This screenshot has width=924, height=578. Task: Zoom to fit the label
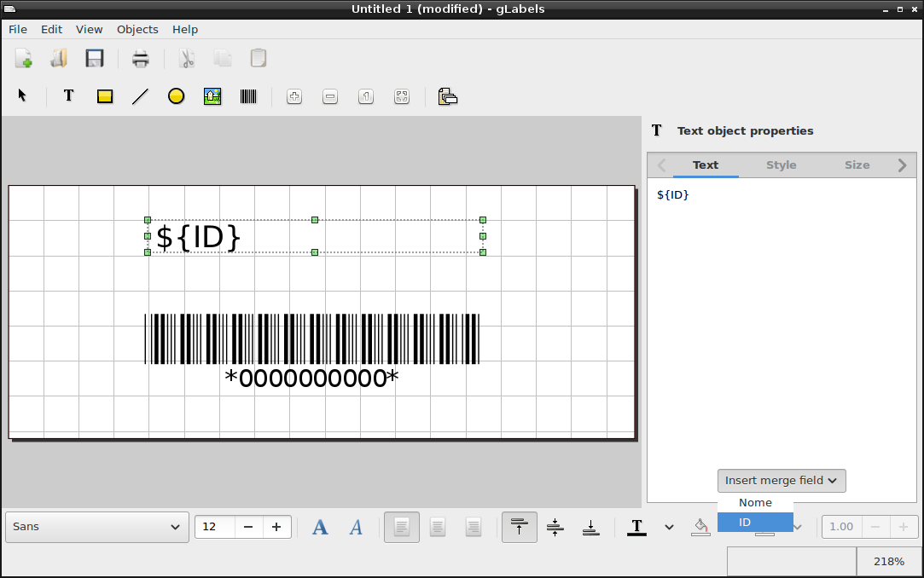pyautogui.click(x=402, y=96)
